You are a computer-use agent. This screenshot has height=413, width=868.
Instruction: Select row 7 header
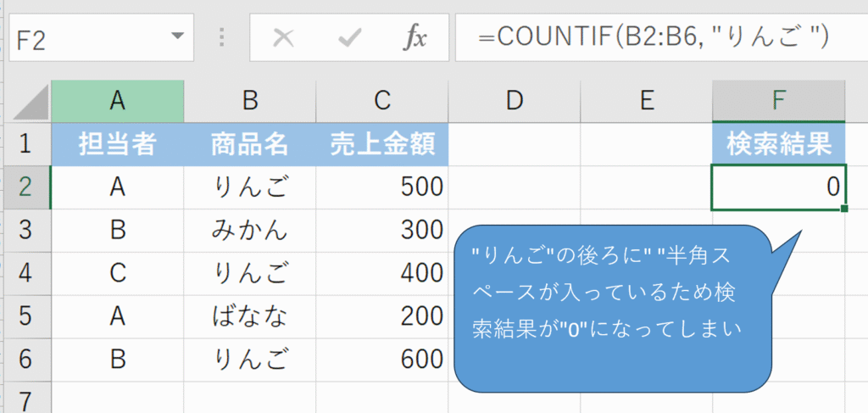pyautogui.click(x=25, y=399)
